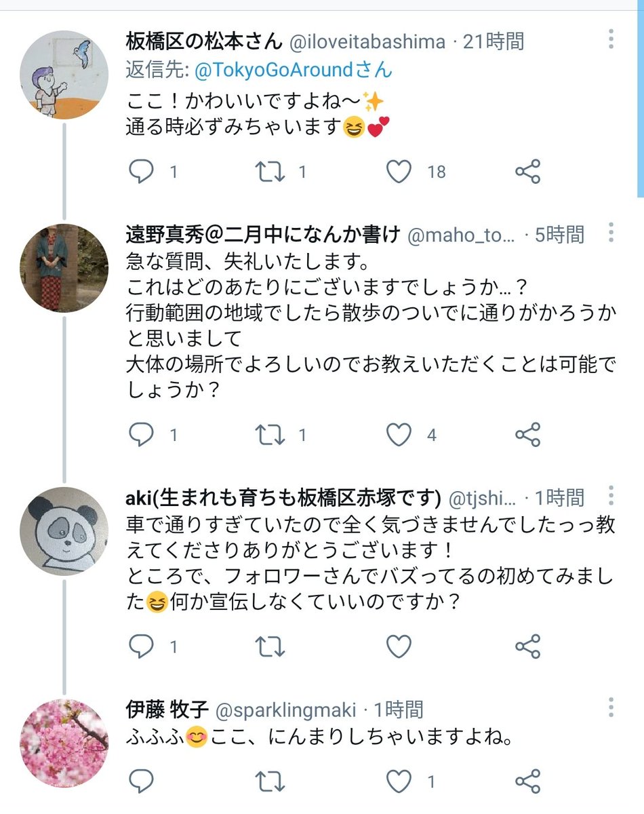
Task: Open 遠野真秀's profile photo
Action: click(x=64, y=268)
